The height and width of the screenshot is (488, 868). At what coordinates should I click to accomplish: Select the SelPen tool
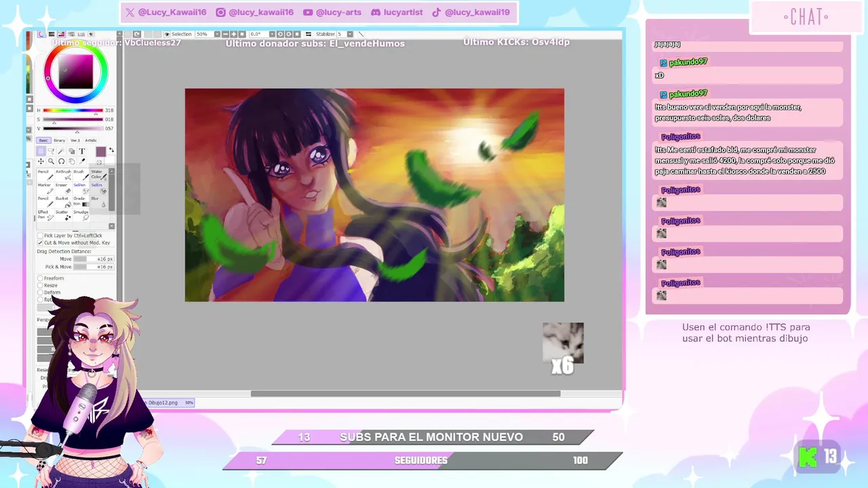[81, 188]
